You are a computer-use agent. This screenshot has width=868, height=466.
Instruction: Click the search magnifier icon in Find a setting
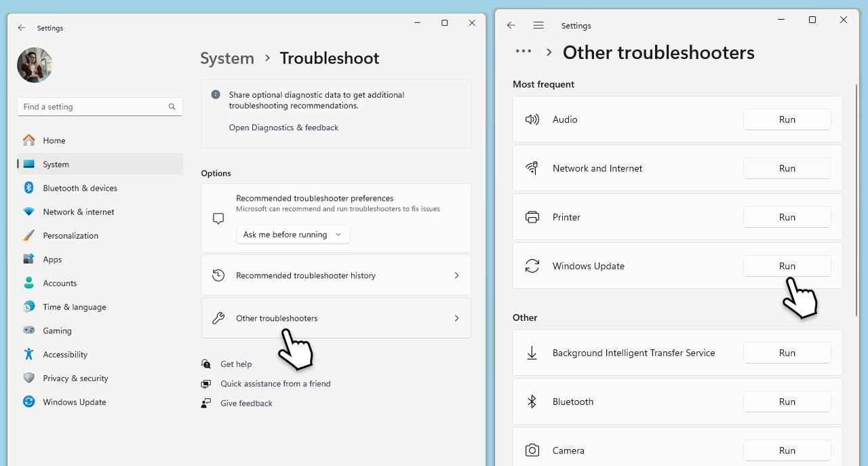(172, 106)
